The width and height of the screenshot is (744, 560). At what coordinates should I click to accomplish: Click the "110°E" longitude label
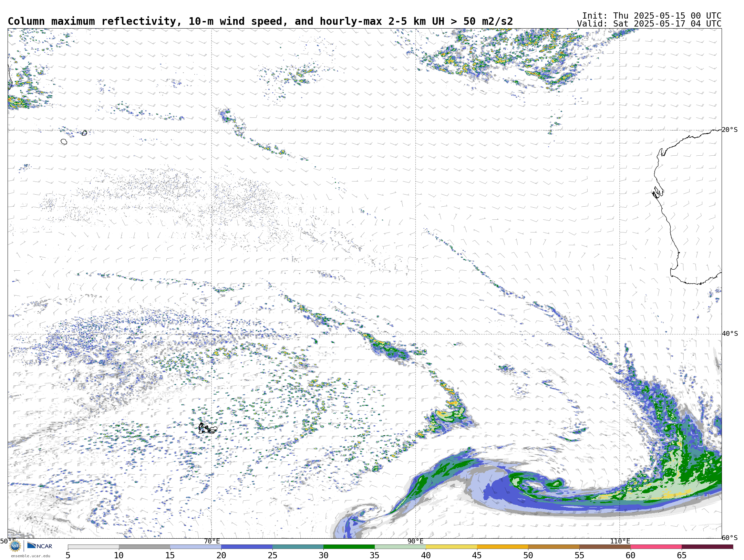[620, 541]
